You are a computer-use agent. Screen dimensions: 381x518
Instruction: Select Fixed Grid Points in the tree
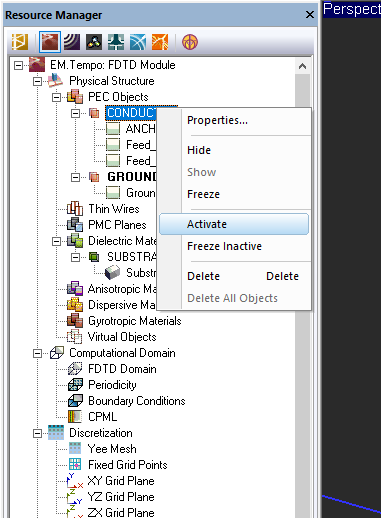point(128,465)
